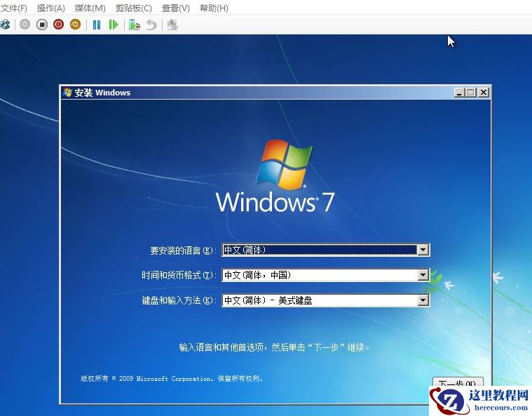Open the 查看(V) menu
The image size is (532, 416).
[x=176, y=8]
